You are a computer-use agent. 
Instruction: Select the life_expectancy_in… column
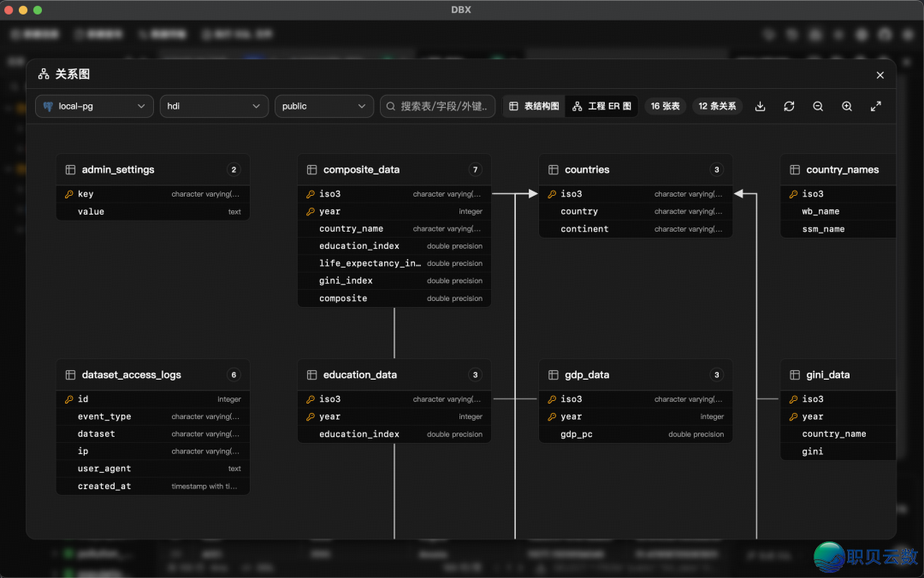pos(394,263)
